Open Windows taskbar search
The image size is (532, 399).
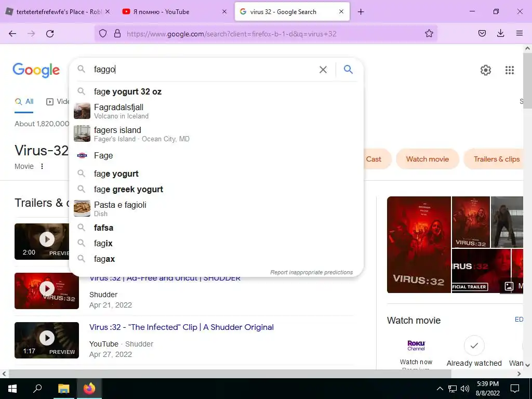[37, 389]
